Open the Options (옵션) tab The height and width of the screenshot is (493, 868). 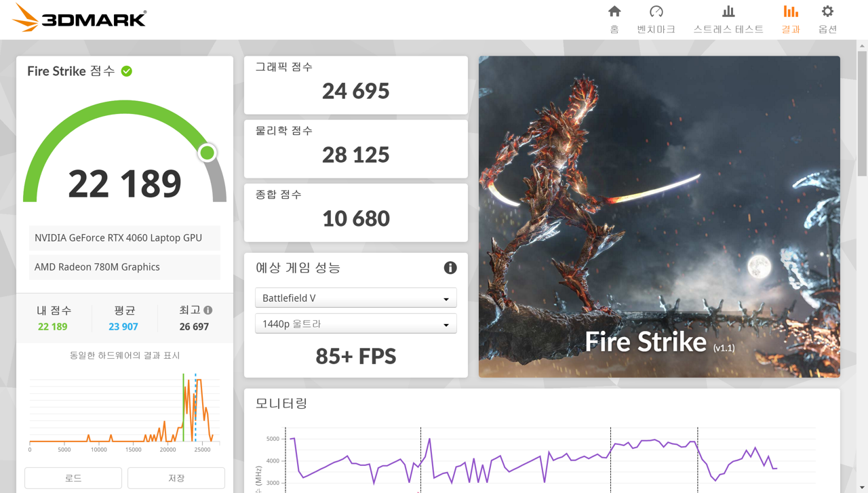click(x=827, y=19)
